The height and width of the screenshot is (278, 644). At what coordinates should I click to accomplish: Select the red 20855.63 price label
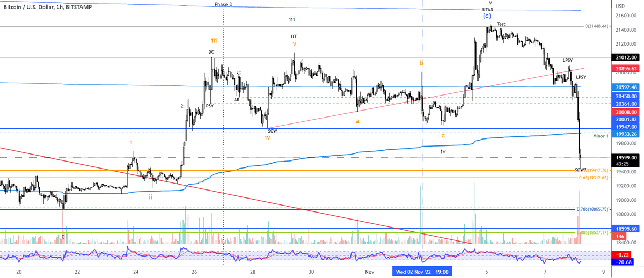pos(626,69)
